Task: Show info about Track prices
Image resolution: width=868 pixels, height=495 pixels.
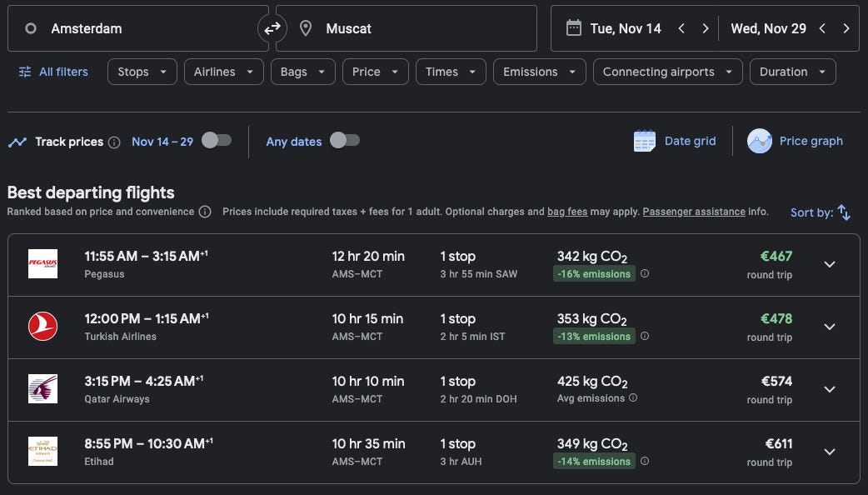Action: coord(114,142)
